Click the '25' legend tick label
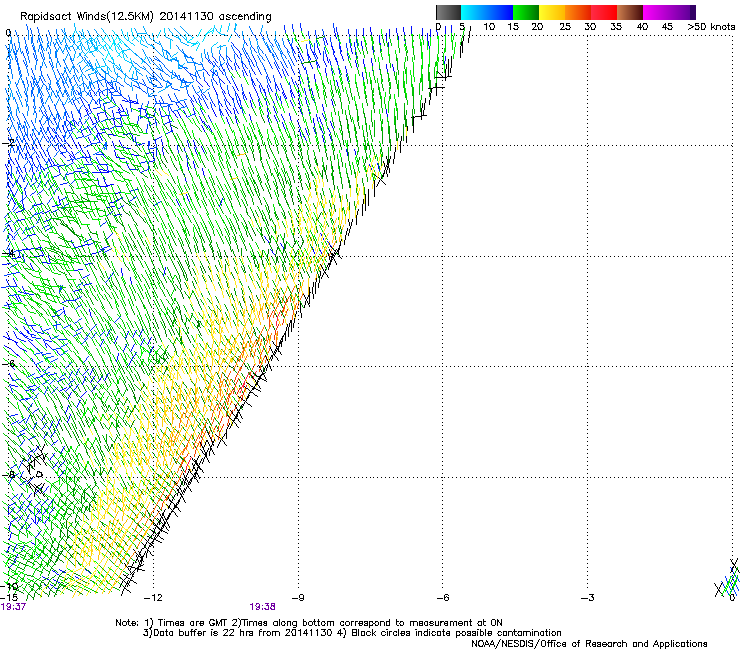Screen dimensions: 740x650 coord(565,27)
